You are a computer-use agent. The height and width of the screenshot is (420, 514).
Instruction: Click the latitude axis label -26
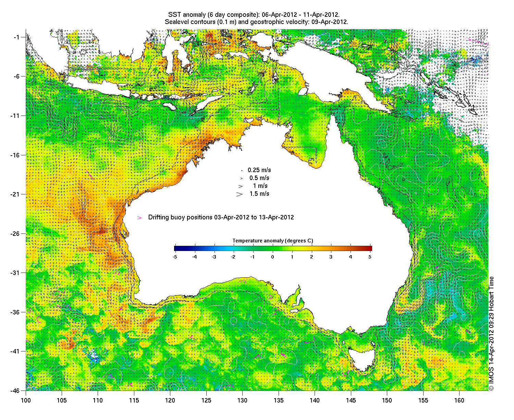coord(15,233)
